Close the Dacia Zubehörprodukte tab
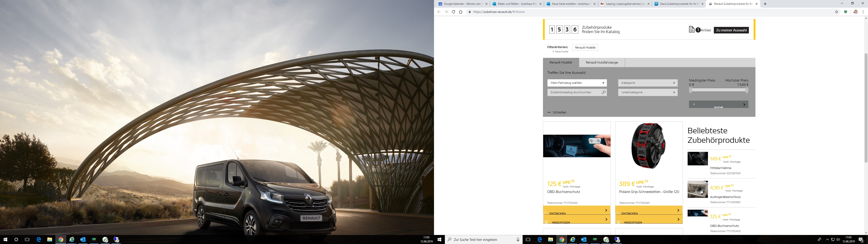The height and width of the screenshot is (244, 868). pos(702,4)
